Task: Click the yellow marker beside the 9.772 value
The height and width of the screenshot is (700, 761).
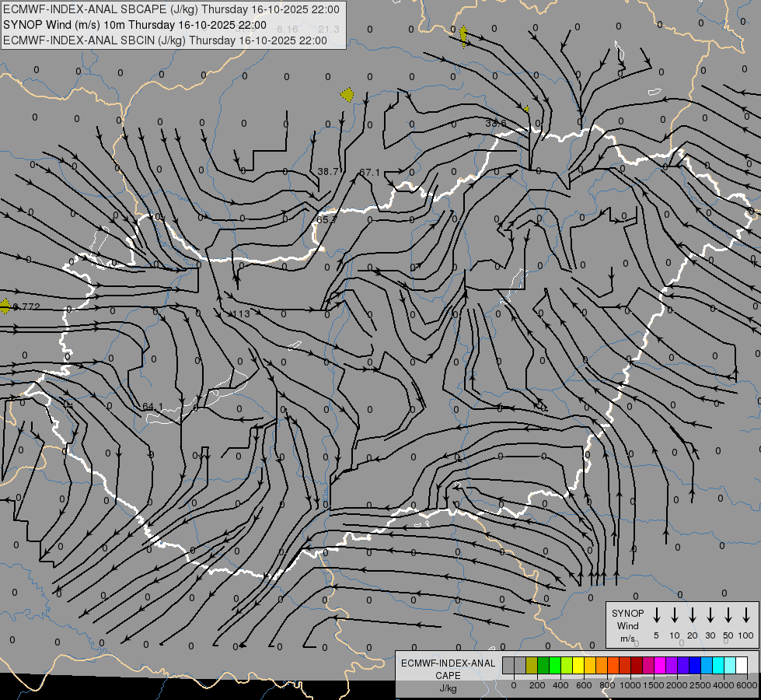Action: pos(5,306)
